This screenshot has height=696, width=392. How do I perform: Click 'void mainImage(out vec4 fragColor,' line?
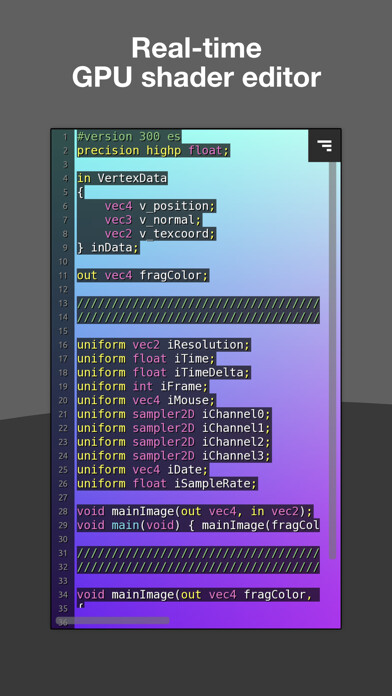pos(198,594)
